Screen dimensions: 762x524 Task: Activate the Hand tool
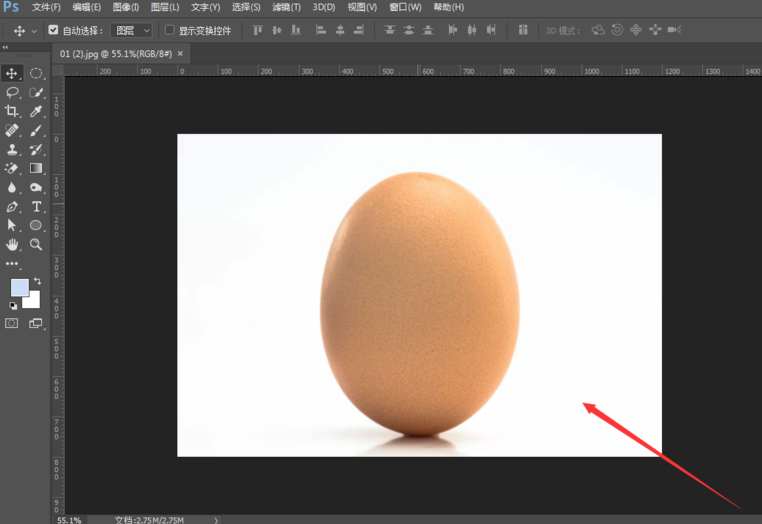pyautogui.click(x=12, y=244)
